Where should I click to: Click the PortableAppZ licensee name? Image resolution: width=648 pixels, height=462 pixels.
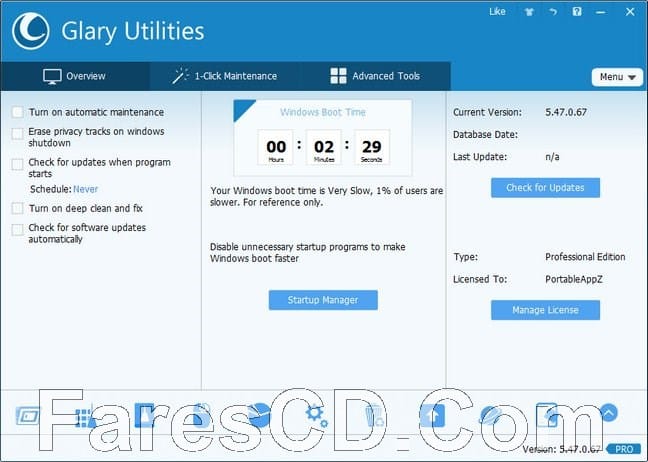[x=574, y=279]
